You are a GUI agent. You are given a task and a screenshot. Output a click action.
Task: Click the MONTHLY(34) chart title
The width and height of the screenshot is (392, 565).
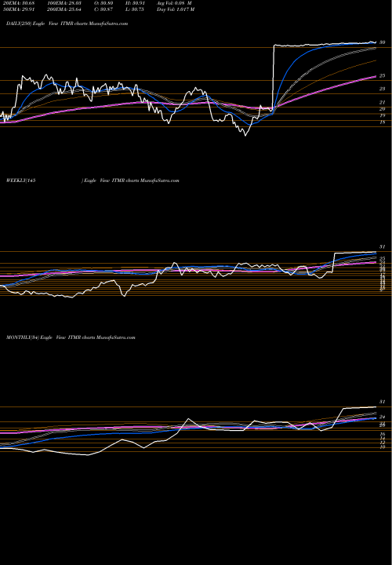pyautogui.click(x=71, y=337)
